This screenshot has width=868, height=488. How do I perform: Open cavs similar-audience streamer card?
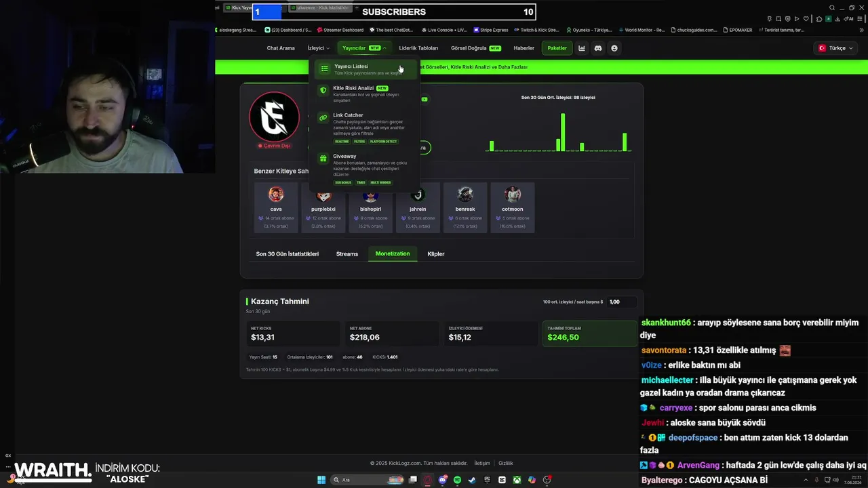(x=276, y=207)
